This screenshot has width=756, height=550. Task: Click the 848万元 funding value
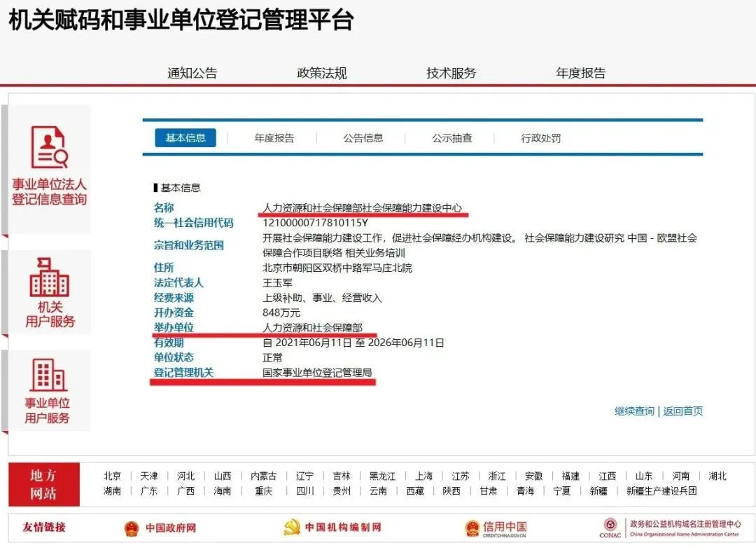point(281,312)
